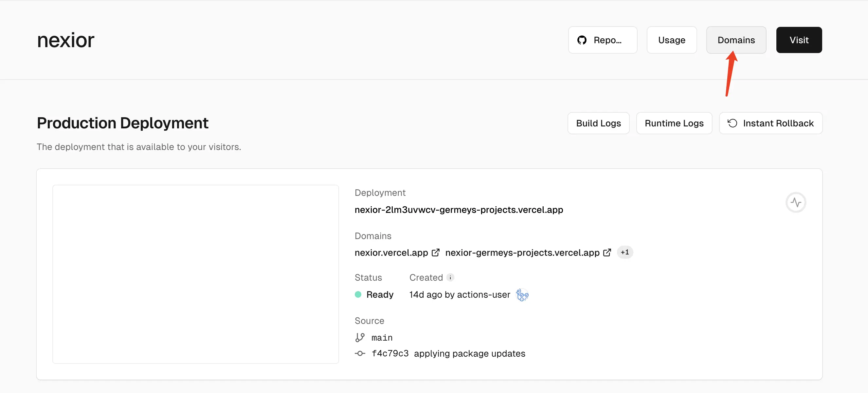Expand the +1 additional domains badge
This screenshot has width=868, height=393.
tap(625, 252)
